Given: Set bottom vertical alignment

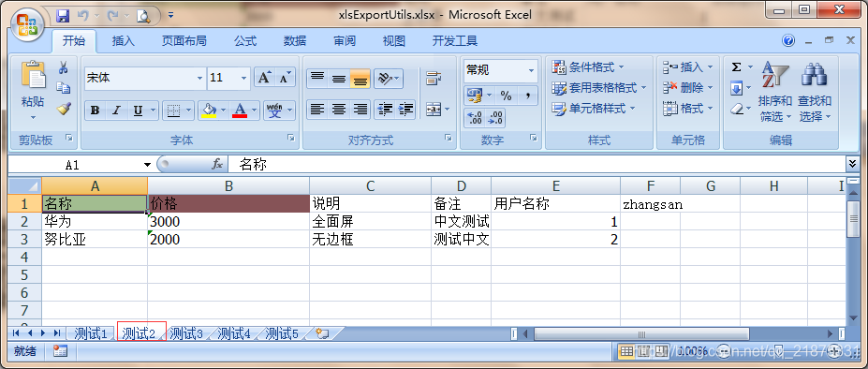Looking at the screenshot, I should point(360,78).
